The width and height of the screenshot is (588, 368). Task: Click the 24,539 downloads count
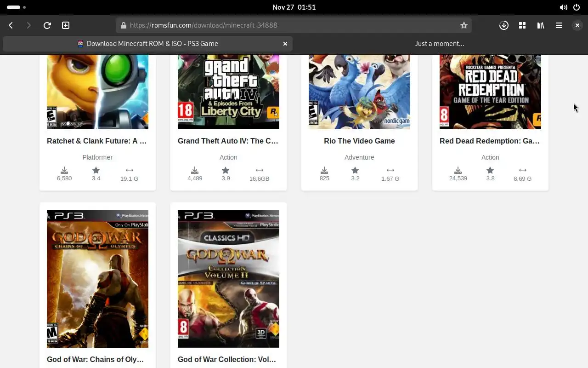[x=458, y=178]
